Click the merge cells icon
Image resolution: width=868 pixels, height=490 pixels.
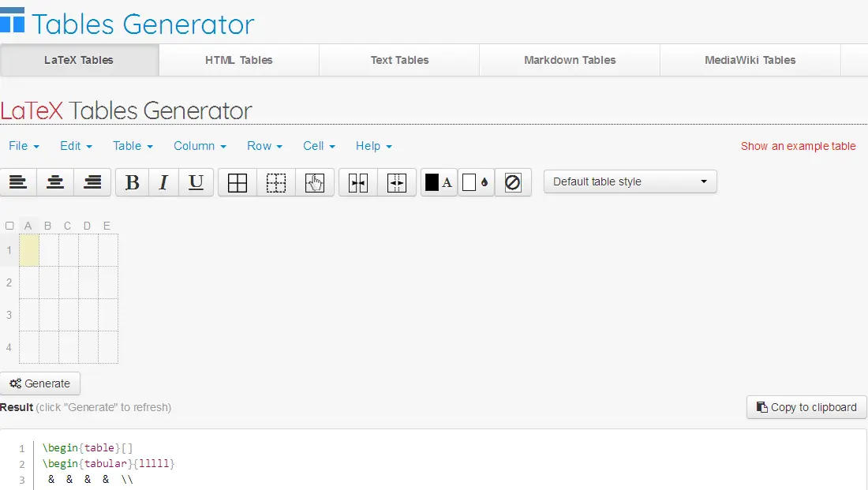[358, 183]
